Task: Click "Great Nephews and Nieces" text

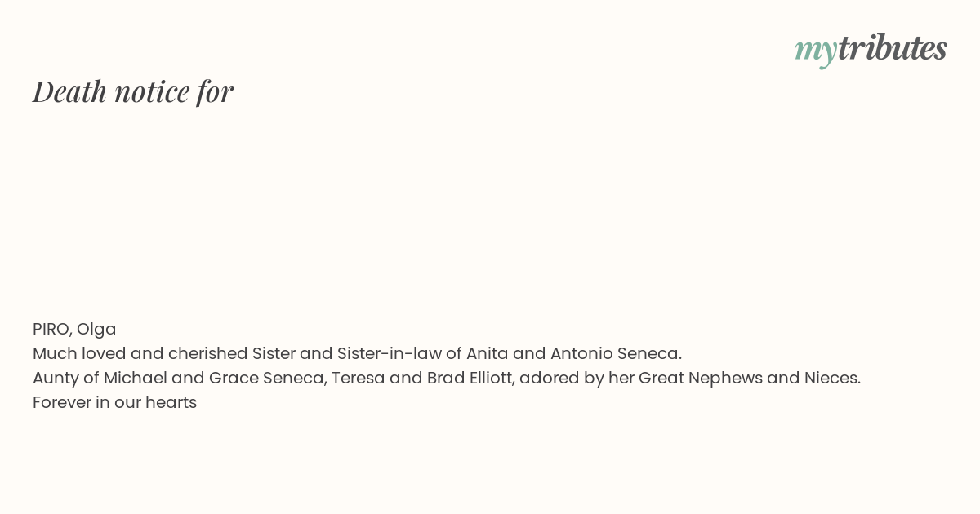Action: 748,378
